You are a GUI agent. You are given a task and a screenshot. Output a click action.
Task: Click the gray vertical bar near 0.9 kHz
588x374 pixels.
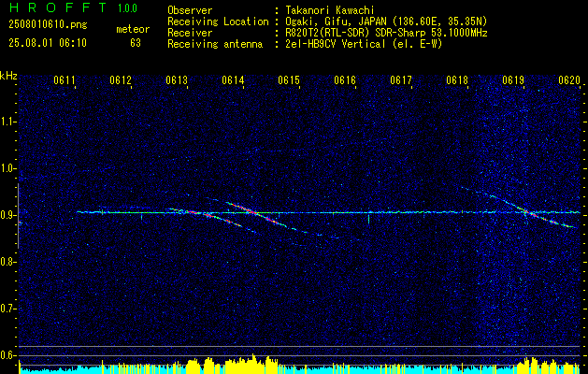click(x=18, y=216)
